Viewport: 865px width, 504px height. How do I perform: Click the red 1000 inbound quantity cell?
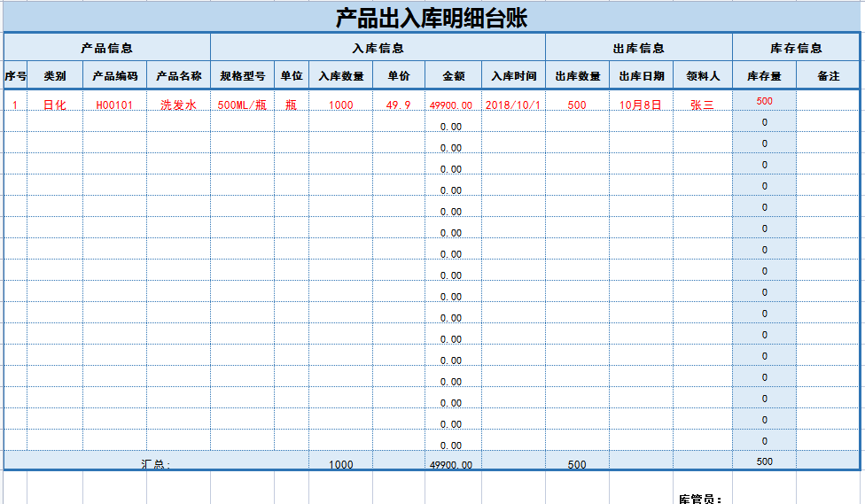[341, 100]
